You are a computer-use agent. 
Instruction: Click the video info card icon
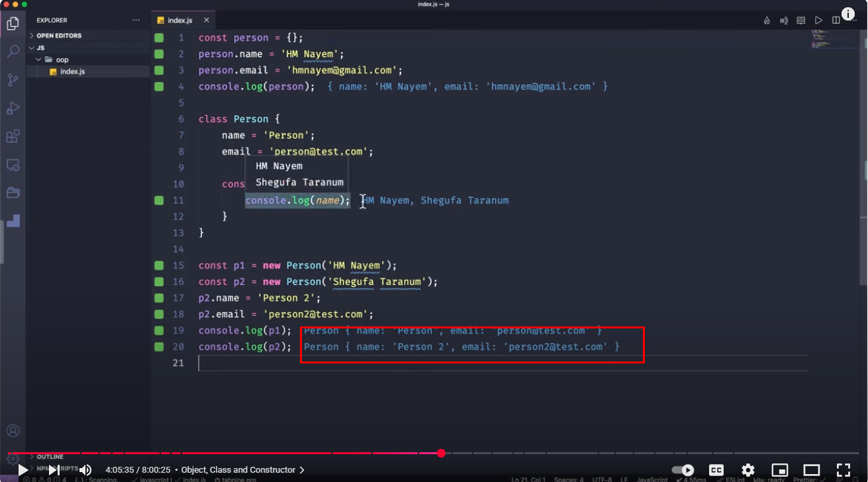coord(848,15)
